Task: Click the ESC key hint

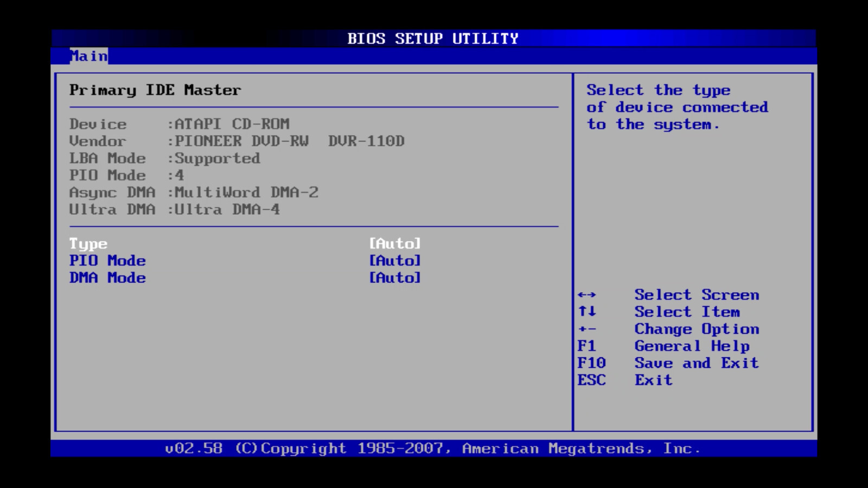Action: pos(592,380)
